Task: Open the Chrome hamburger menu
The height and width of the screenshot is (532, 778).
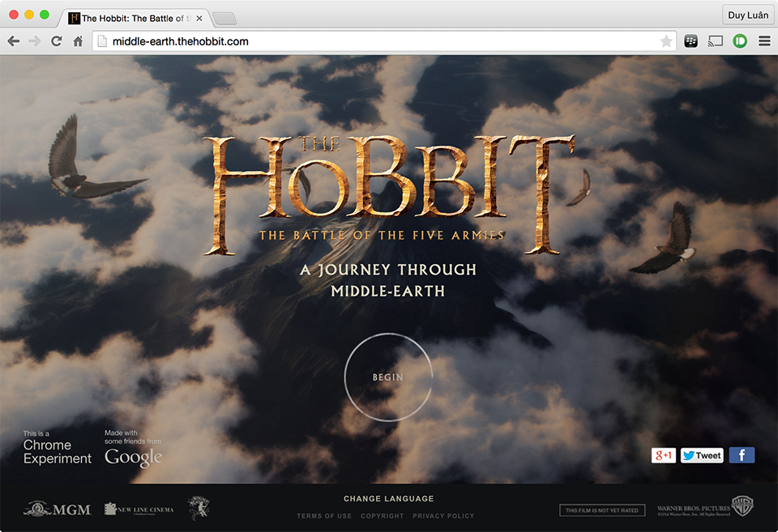Action: (764, 41)
